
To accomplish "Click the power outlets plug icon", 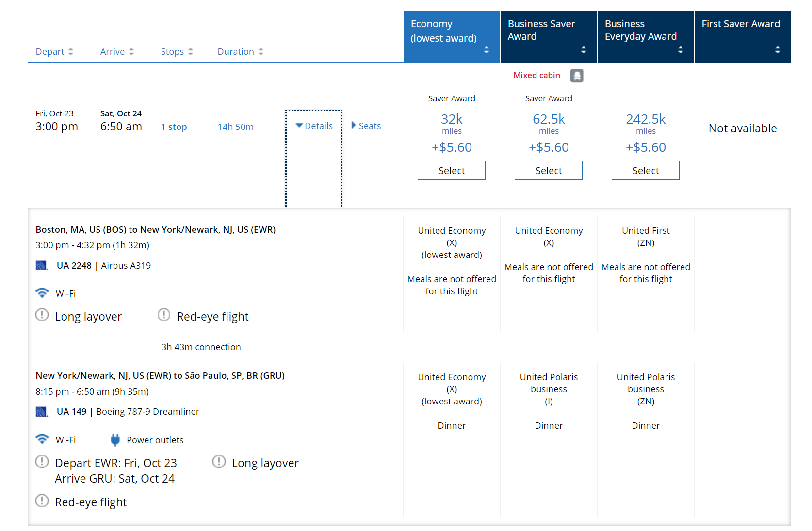I will [115, 440].
